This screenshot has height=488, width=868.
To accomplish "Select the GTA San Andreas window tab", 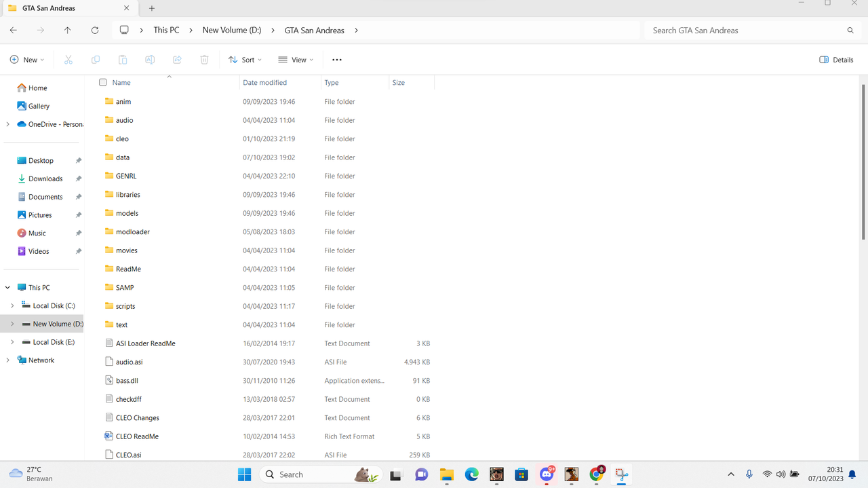I will 69,8.
